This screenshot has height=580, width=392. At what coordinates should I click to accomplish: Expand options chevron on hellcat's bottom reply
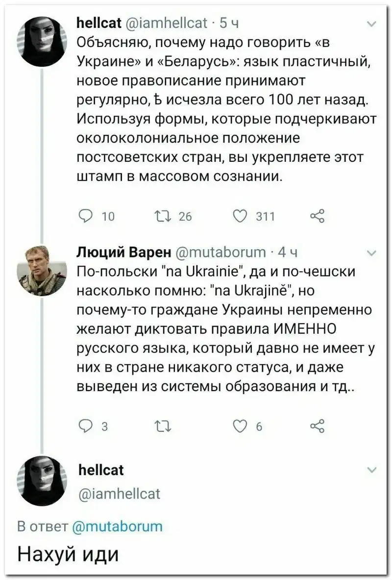pyautogui.click(x=371, y=470)
